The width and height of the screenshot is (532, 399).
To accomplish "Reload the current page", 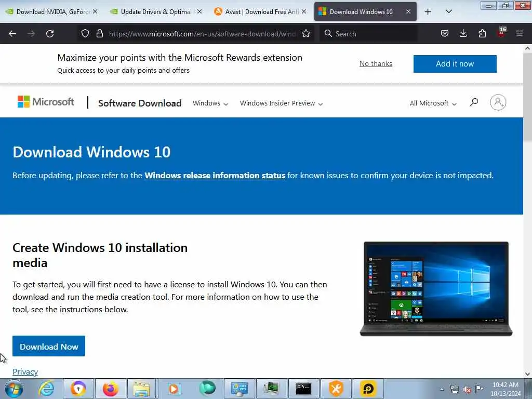I will click(50, 34).
